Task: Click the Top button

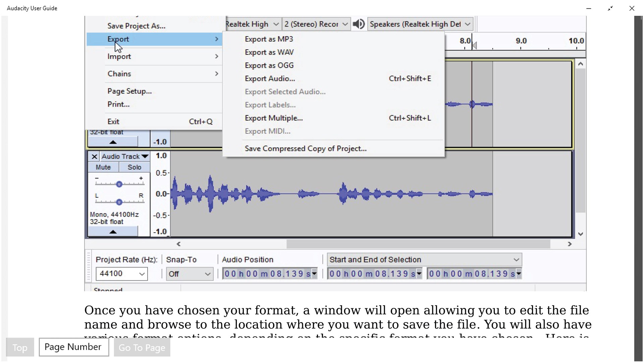Action: tap(20, 348)
